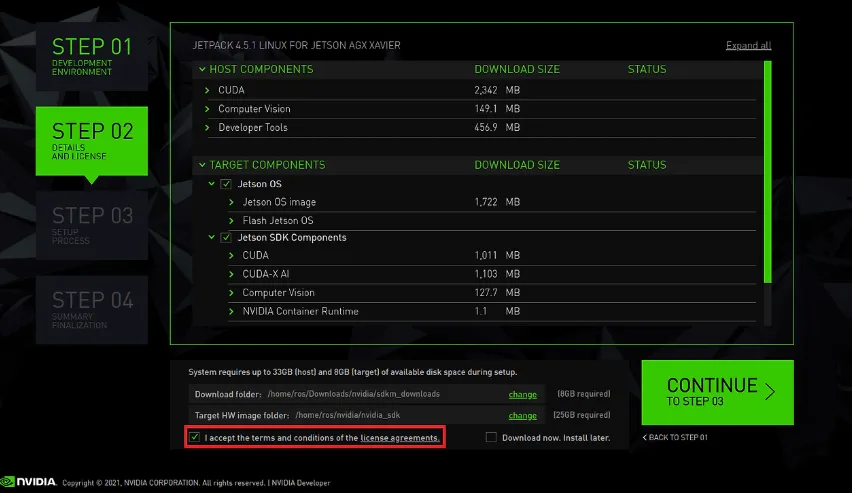The height and width of the screenshot is (493, 852).
Task: Expand the target Computer Vision row
Action: tap(231, 292)
